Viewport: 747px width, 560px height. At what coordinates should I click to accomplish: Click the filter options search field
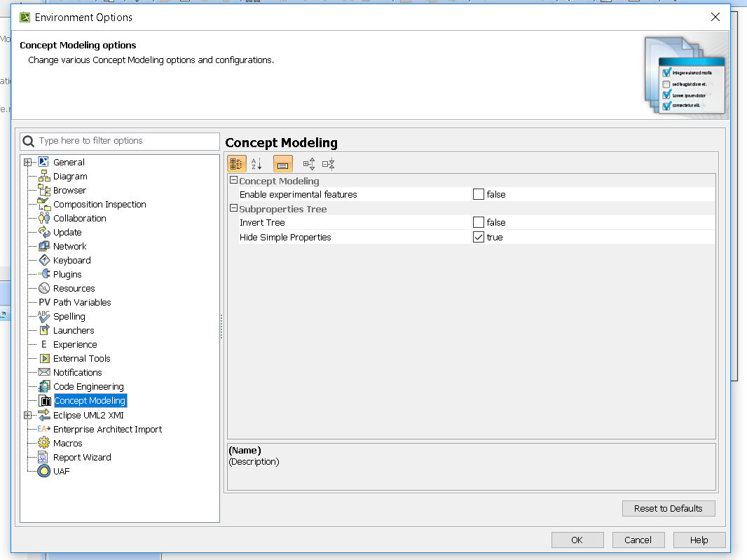click(x=126, y=141)
